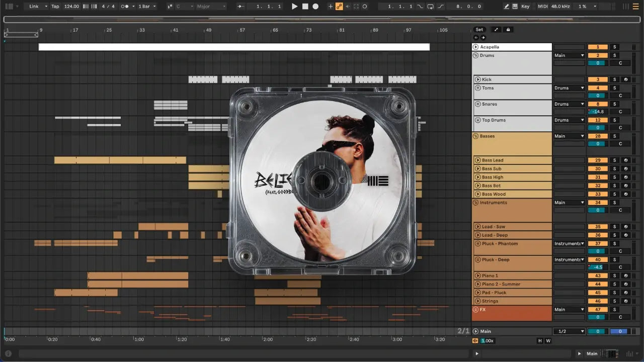Click the diagonal arrow icon beside Set
Screen dimensions: 644x362
pos(496,30)
